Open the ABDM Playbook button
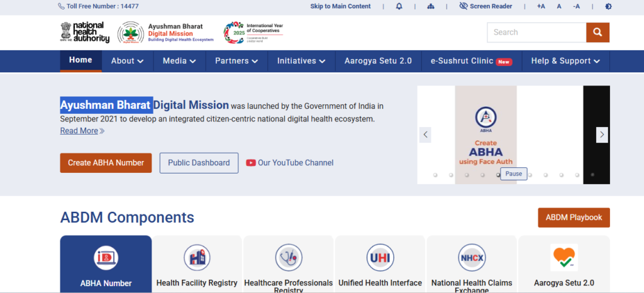This screenshot has height=293, width=644. (574, 218)
